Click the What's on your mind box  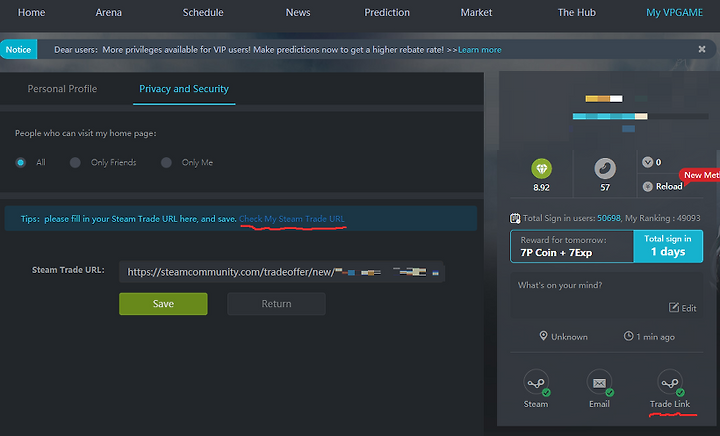[x=607, y=296]
